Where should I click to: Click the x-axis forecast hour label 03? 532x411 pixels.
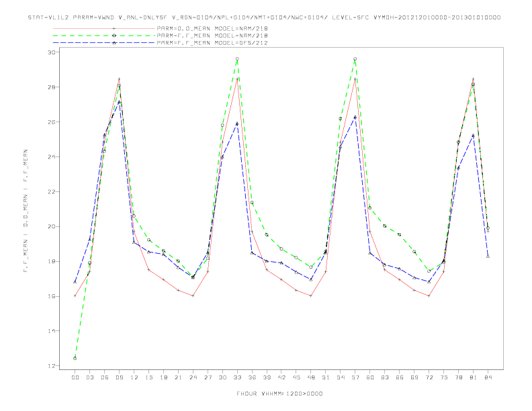[x=90, y=377]
